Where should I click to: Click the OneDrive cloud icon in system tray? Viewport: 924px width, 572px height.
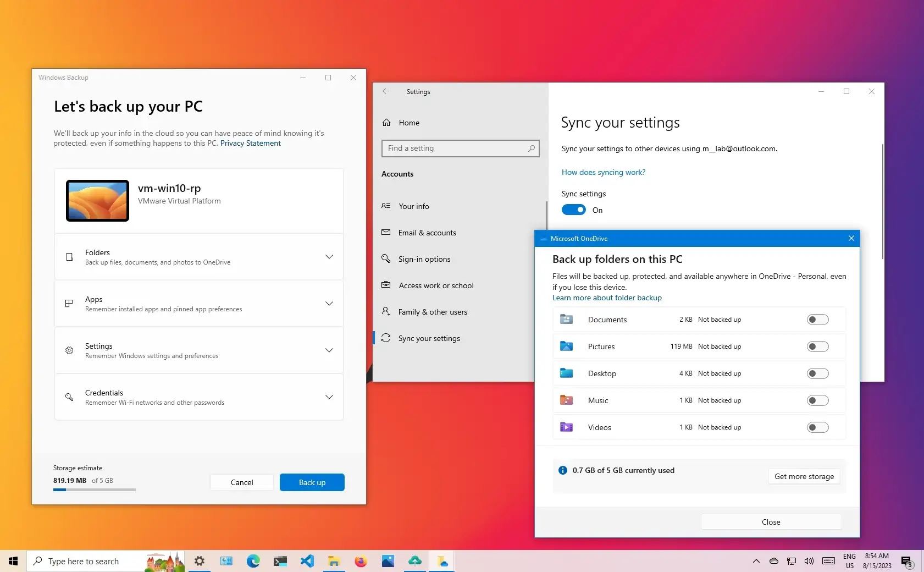coord(773,561)
